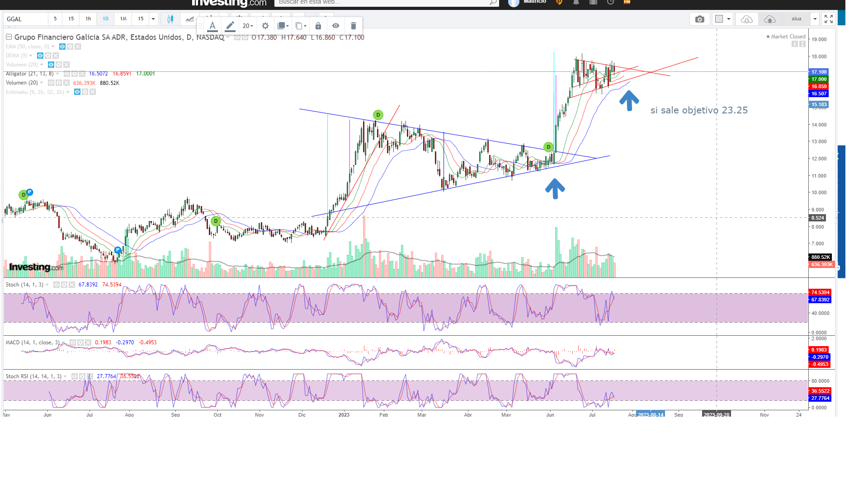Toggle visibility of EMA (50, close, 0)
The width and height of the screenshot is (868, 488).
click(62, 47)
